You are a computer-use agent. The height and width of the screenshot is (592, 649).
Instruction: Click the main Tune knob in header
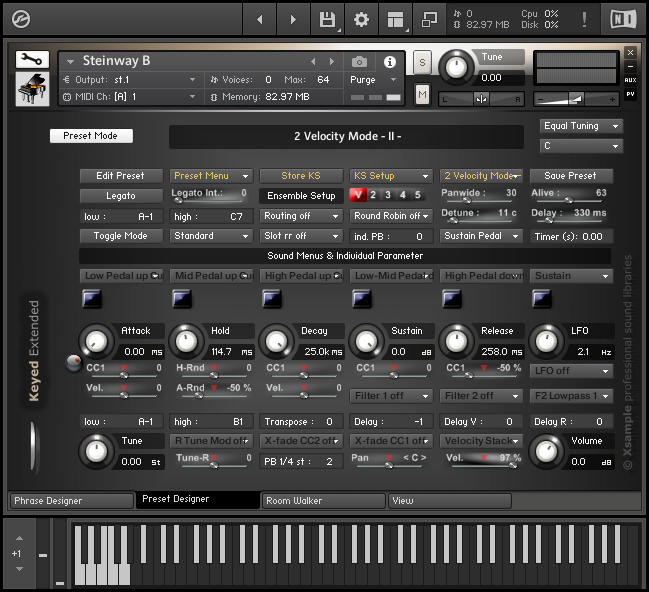(x=457, y=67)
